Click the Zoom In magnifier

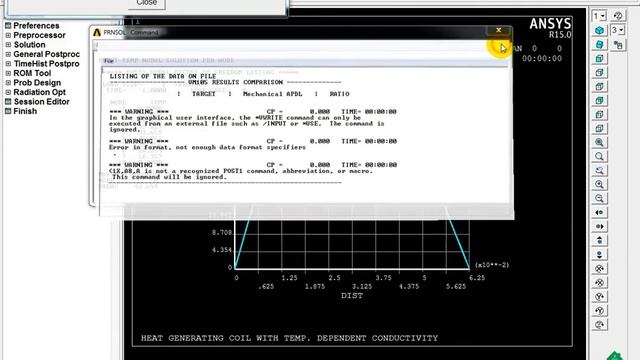click(x=599, y=184)
